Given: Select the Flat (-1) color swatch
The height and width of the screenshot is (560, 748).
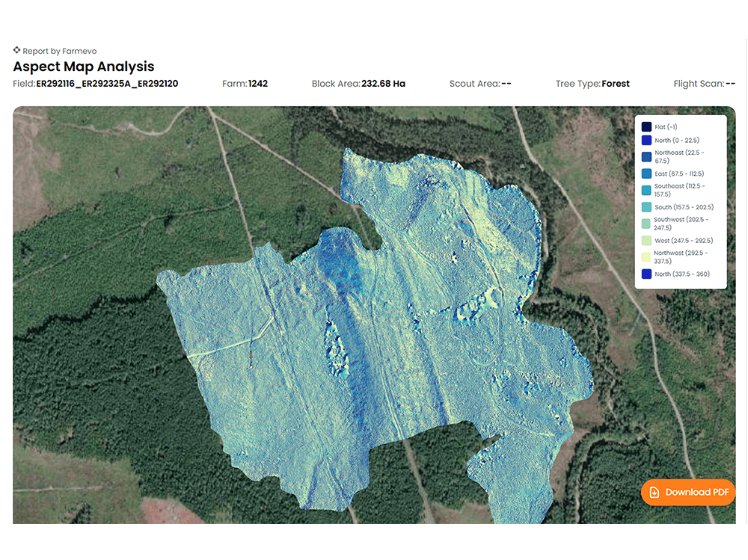Looking at the screenshot, I should 646,127.
